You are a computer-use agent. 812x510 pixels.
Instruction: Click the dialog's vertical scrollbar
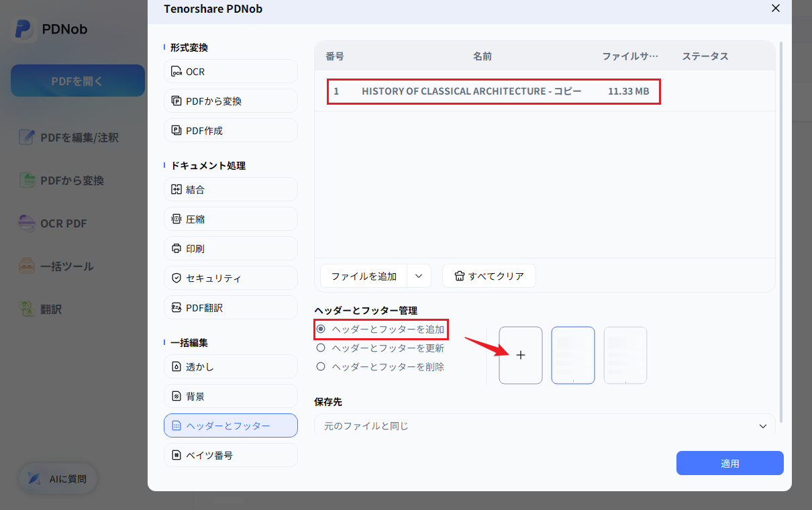[781, 232]
